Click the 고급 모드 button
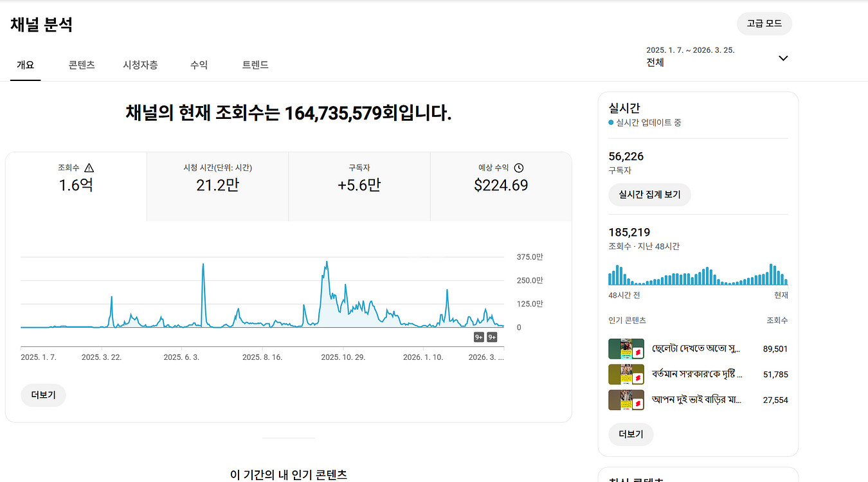This screenshot has height=482, width=868. (x=764, y=24)
